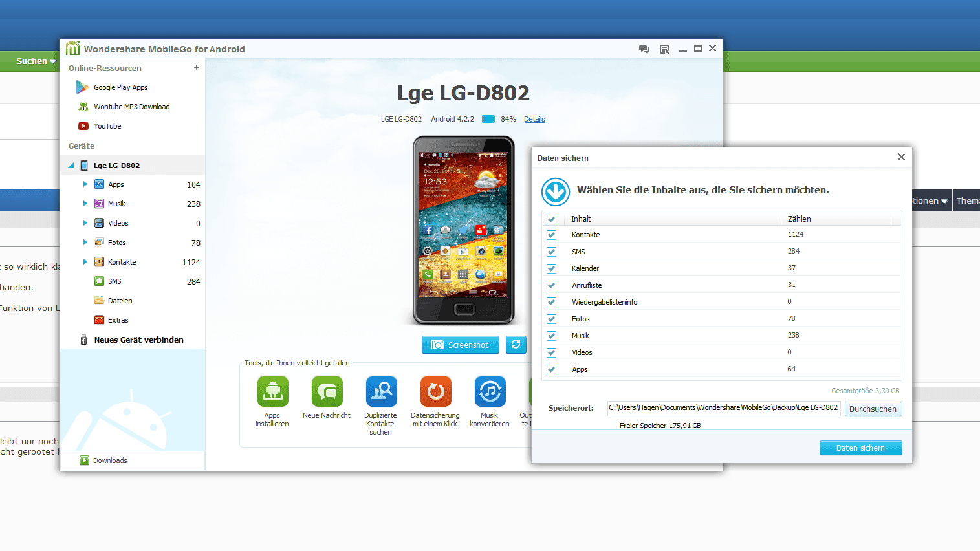Open Wontube MP3 Download resource
Image resolution: width=980 pixels, height=551 pixels.
[131, 107]
